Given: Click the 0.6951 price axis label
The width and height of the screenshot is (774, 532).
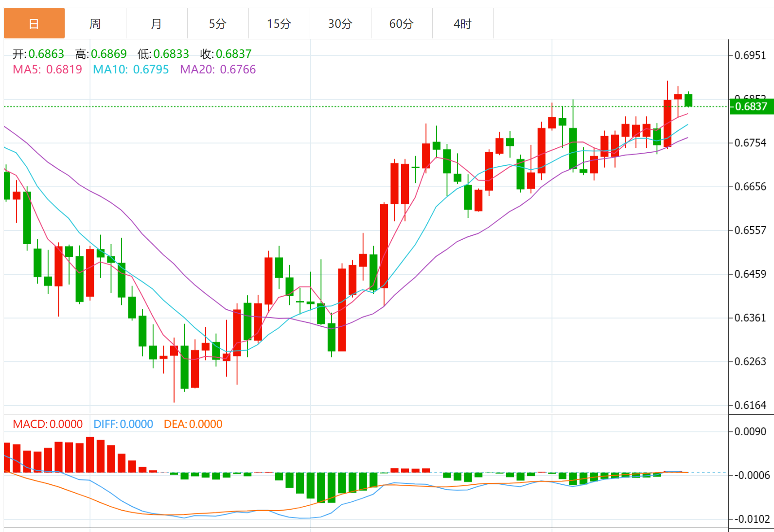Looking at the screenshot, I should tap(750, 55).
